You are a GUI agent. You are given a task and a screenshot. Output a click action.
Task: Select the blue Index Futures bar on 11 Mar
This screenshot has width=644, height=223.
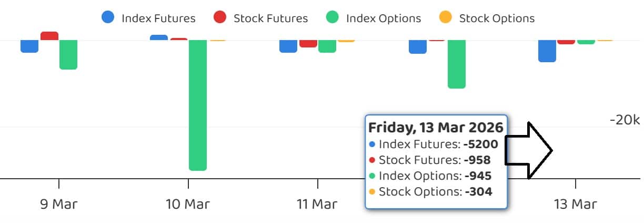point(288,46)
